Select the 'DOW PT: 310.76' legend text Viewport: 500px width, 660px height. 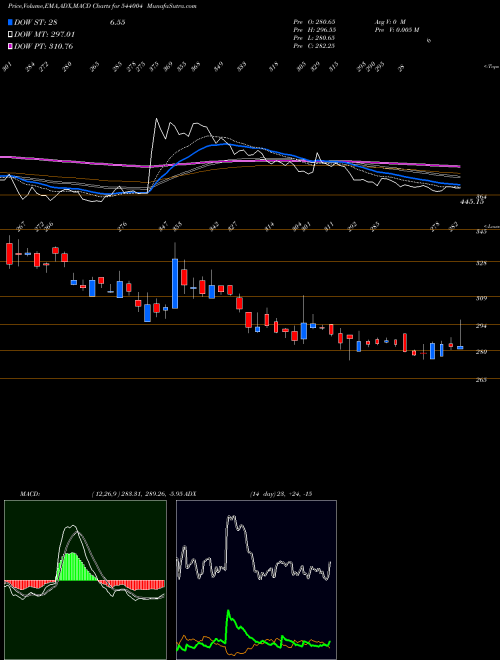tap(44, 46)
